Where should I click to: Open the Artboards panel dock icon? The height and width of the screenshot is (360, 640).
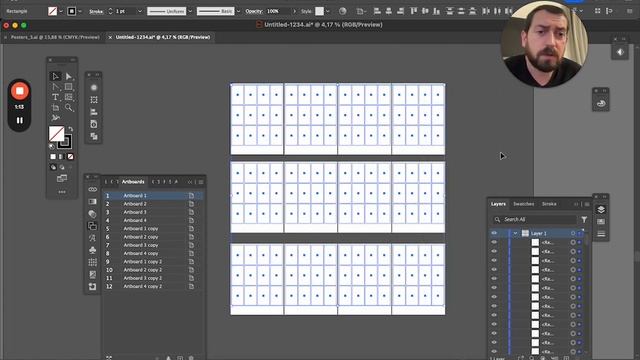pyautogui.click(x=93, y=226)
